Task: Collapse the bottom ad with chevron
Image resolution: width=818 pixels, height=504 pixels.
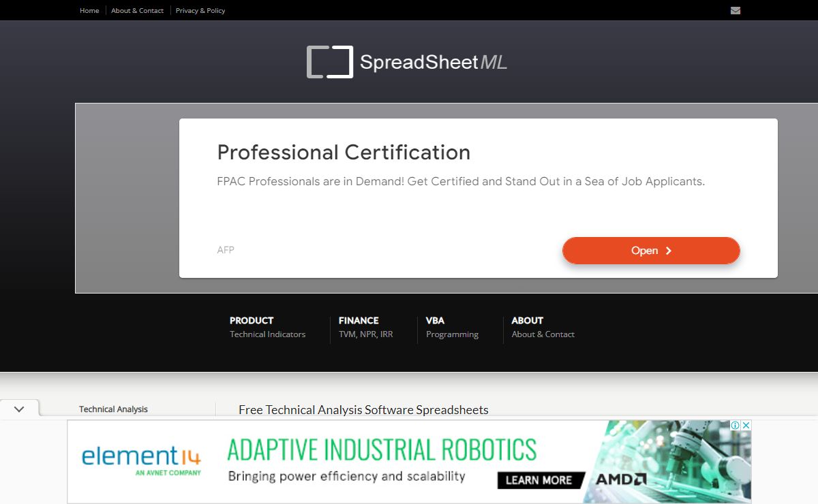Action: (19, 409)
